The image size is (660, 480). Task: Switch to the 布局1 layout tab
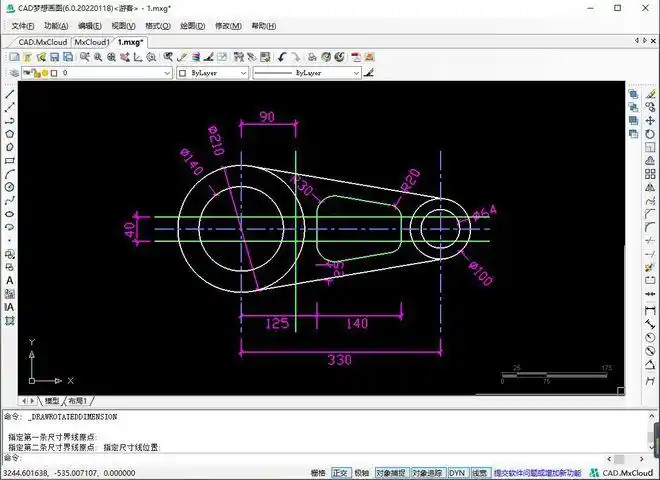pos(77,400)
